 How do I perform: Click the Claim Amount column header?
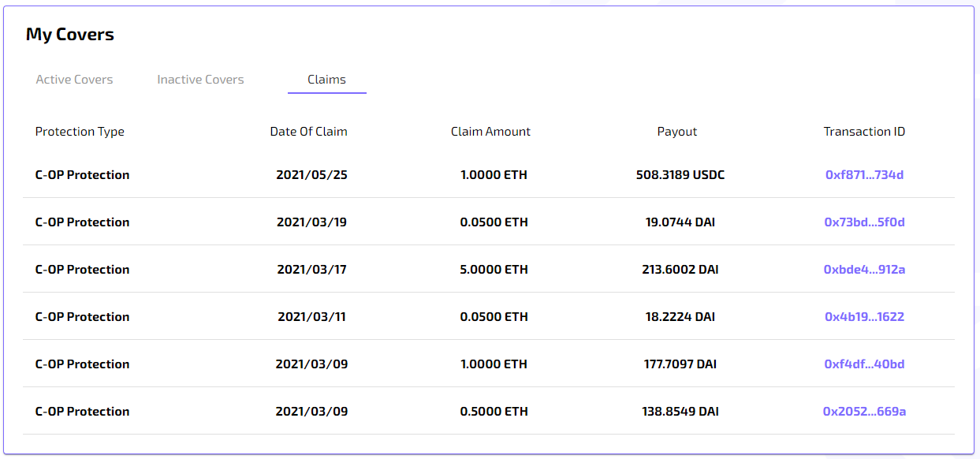point(490,132)
